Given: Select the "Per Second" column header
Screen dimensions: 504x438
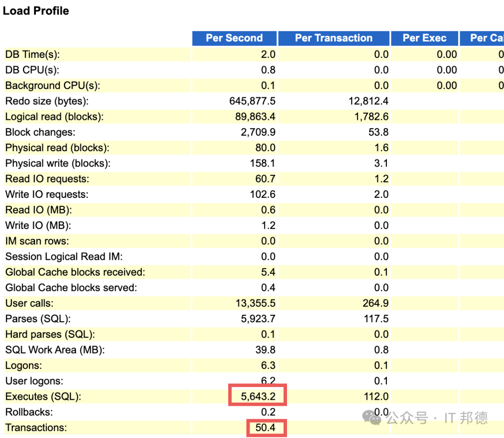Looking at the screenshot, I should pos(234,38).
